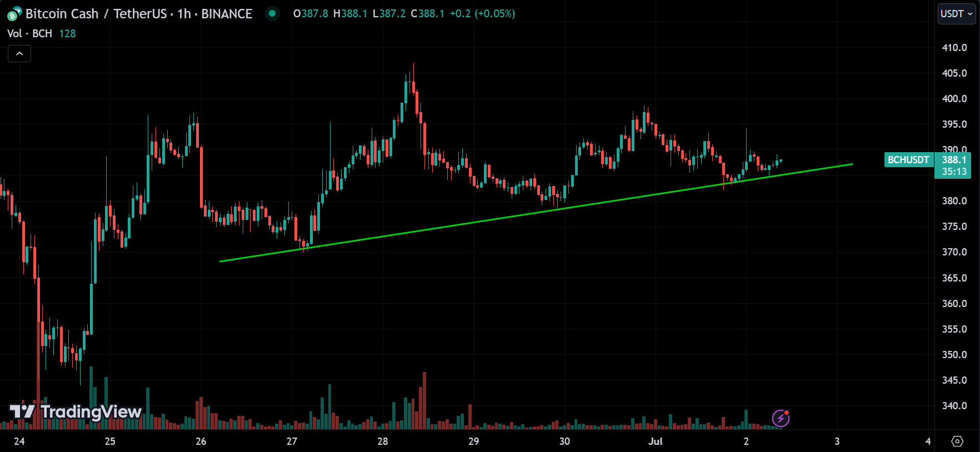This screenshot has height=452, width=980.
Task: Click the 380.0 price axis label
Action: click(954, 201)
